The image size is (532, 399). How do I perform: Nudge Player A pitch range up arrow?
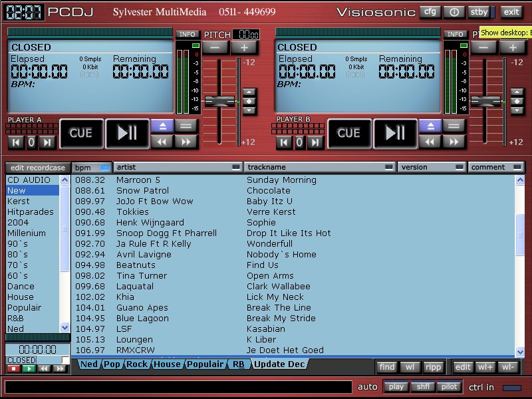[249, 92]
